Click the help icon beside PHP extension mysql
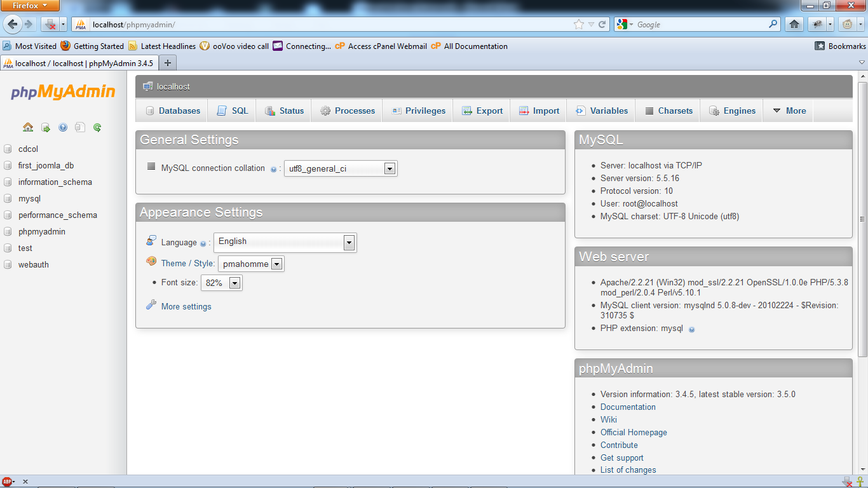The height and width of the screenshot is (488, 868). click(691, 329)
